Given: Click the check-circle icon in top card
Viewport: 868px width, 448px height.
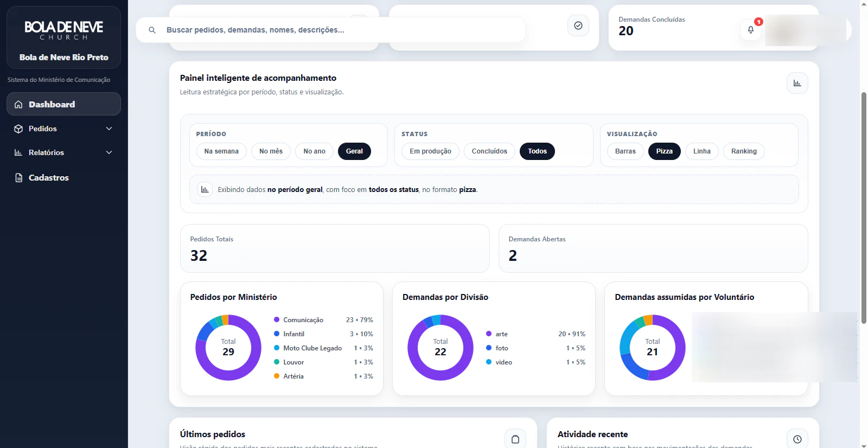Looking at the screenshot, I should 578,25.
